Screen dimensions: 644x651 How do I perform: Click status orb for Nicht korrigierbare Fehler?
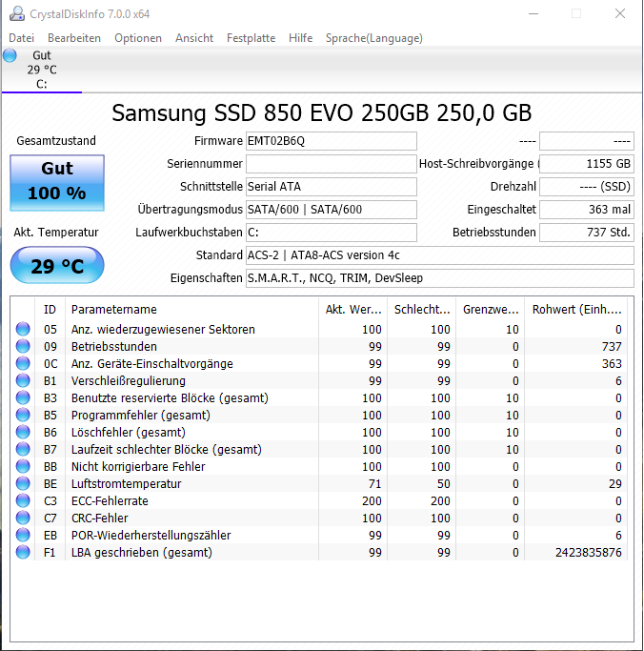(x=23, y=467)
